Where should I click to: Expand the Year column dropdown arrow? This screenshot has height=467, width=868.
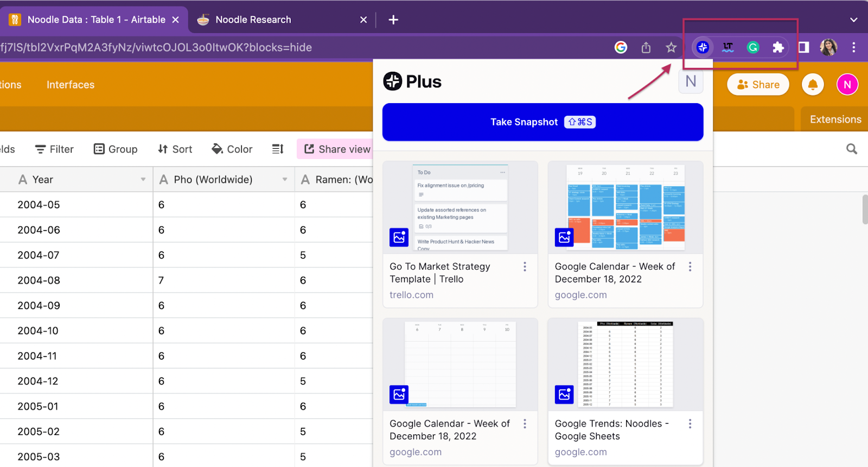(x=143, y=179)
